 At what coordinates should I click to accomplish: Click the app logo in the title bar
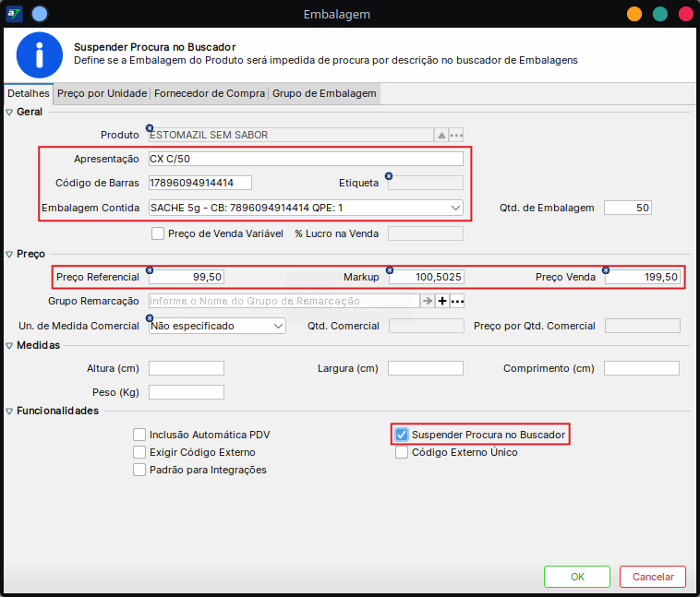tap(14, 14)
